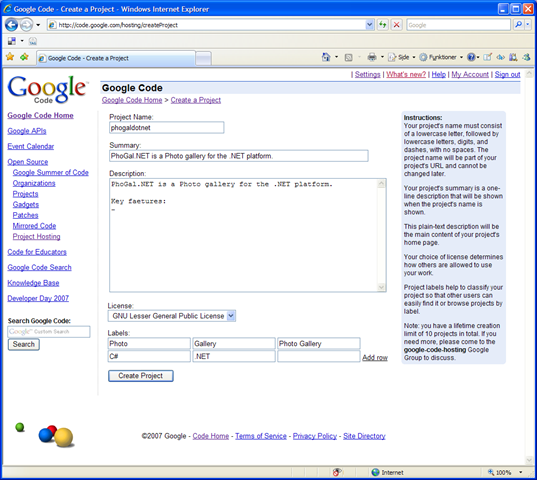Screen dimensions: 537x480
Task: Click the Create Project button
Action: tap(141, 376)
